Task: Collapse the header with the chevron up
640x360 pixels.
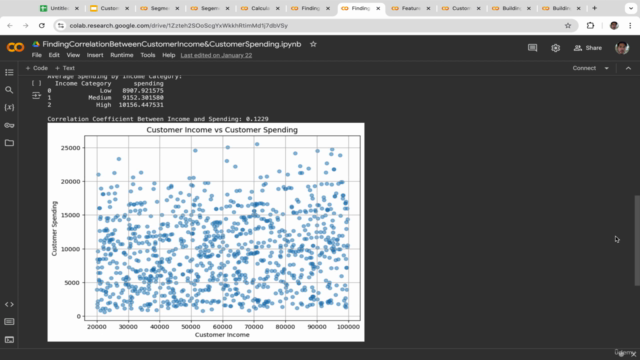Action: coord(628,68)
